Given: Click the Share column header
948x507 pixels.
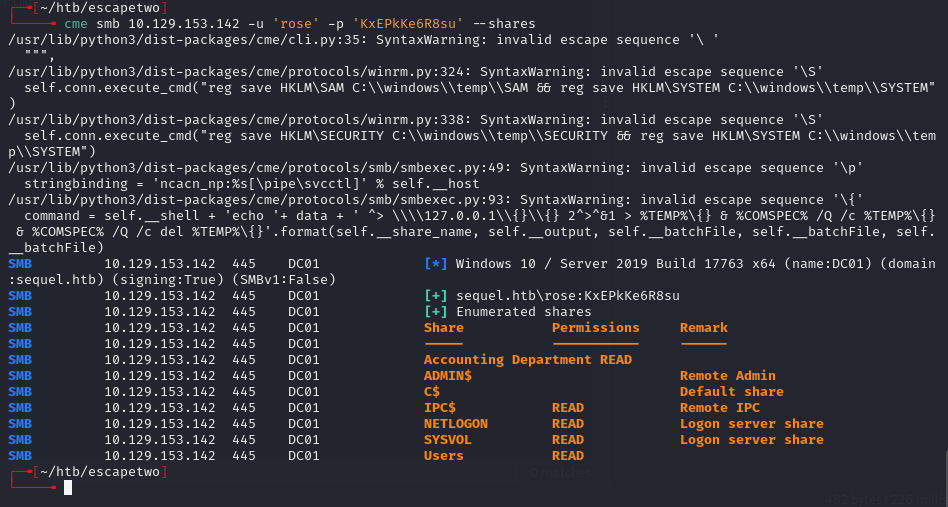Looking at the screenshot, I should pos(443,328).
